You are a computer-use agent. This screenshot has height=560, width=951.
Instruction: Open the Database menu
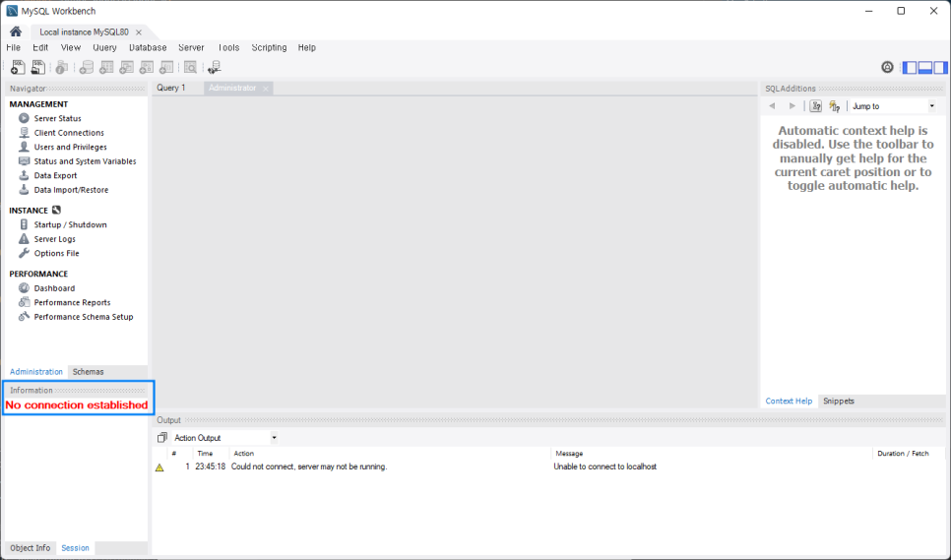[148, 47]
